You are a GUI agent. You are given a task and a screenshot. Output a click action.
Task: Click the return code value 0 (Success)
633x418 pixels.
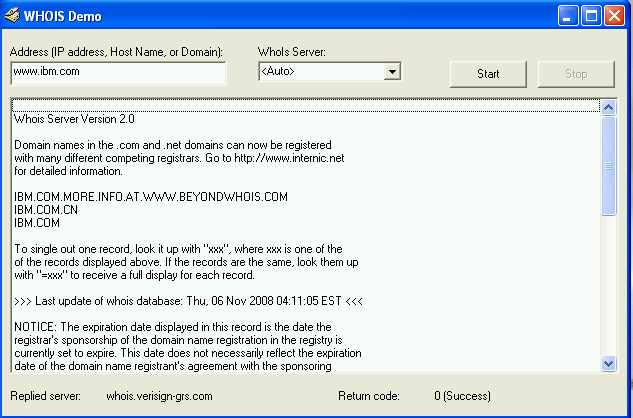pyautogui.click(x=463, y=396)
